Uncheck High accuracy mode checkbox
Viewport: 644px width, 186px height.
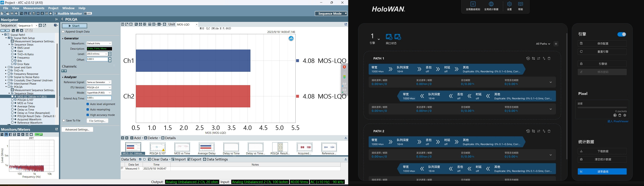(x=88, y=115)
